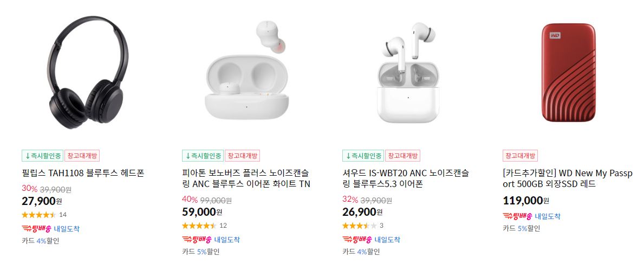644x276 pixels.
Task: Open the red WD My Passport SSD image
Action: click(568, 73)
